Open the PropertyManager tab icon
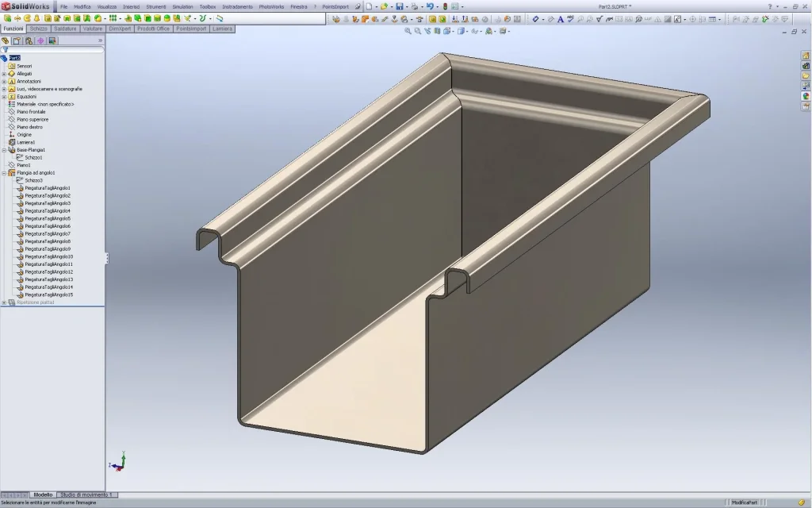The width and height of the screenshot is (812, 508). coord(17,40)
